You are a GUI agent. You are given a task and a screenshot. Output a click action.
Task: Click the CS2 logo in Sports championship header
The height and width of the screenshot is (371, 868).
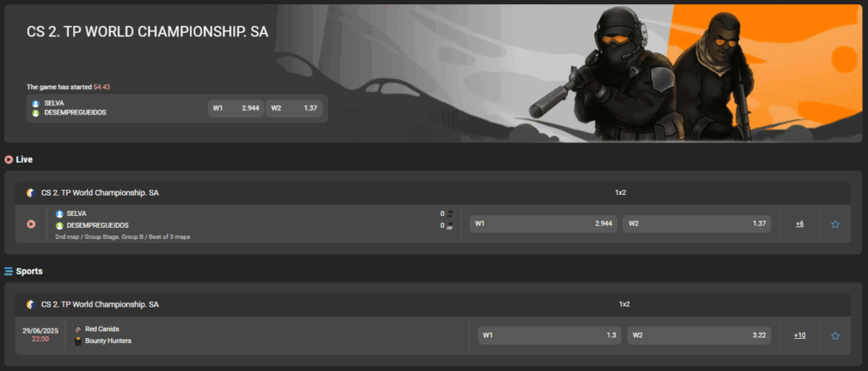[x=31, y=303]
